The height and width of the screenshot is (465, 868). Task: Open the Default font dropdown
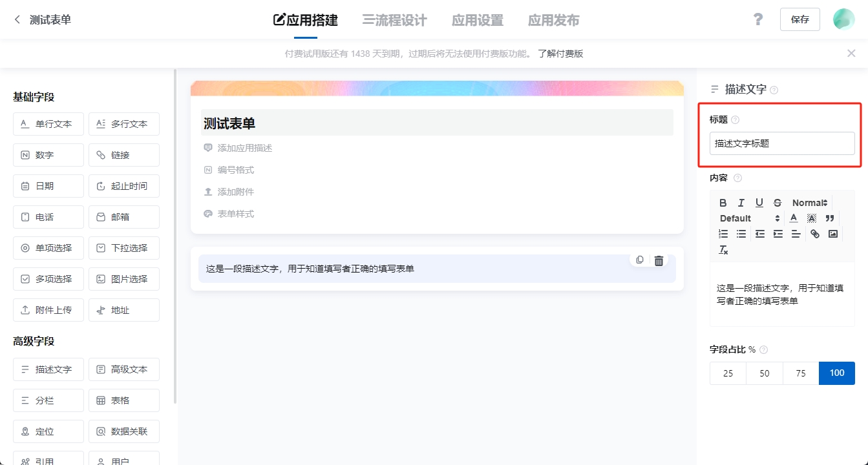tap(737, 218)
